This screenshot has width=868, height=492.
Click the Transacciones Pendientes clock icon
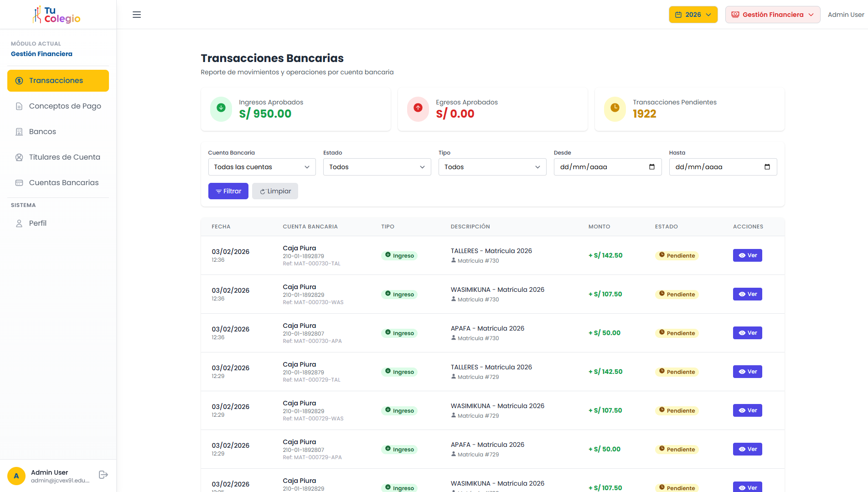click(x=615, y=108)
